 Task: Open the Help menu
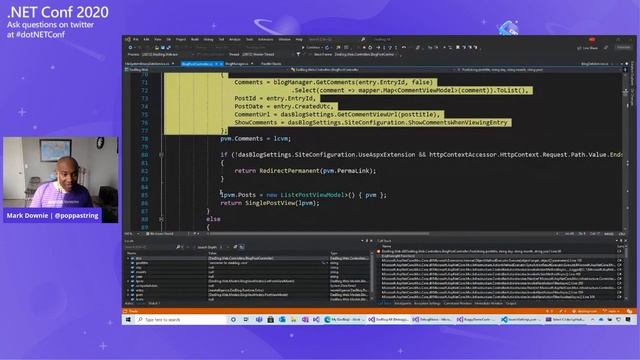[x=299, y=40]
